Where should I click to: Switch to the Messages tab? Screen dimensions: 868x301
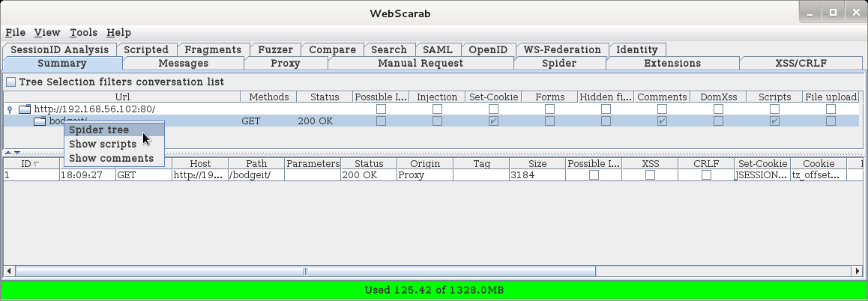183,63
